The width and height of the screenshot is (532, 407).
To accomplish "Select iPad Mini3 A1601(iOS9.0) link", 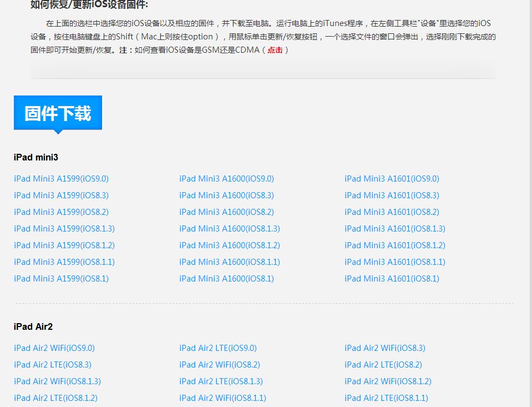I will tap(392, 179).
